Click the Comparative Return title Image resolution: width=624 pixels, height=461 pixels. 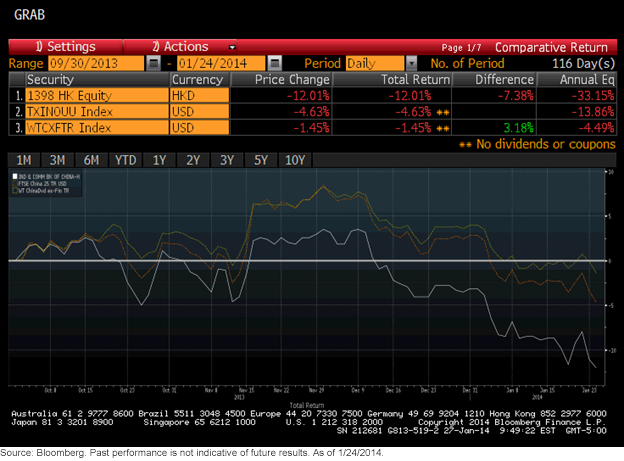click(551, 47)
